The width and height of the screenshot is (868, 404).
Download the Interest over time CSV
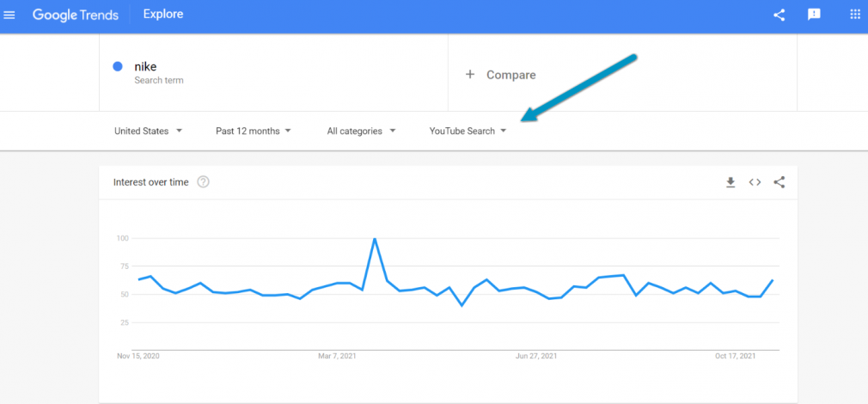pyautogui.click(x=730, y=182)
